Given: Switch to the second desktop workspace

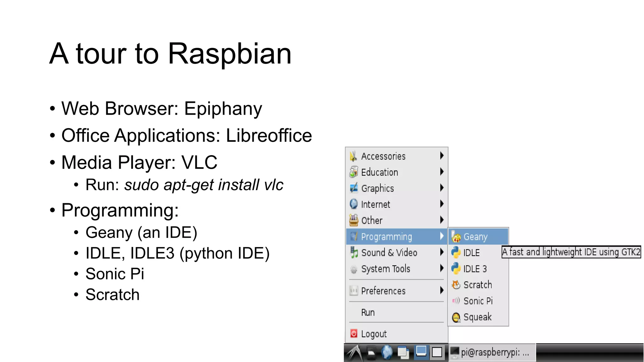Looking at the screenshot, I should (437, 352).
